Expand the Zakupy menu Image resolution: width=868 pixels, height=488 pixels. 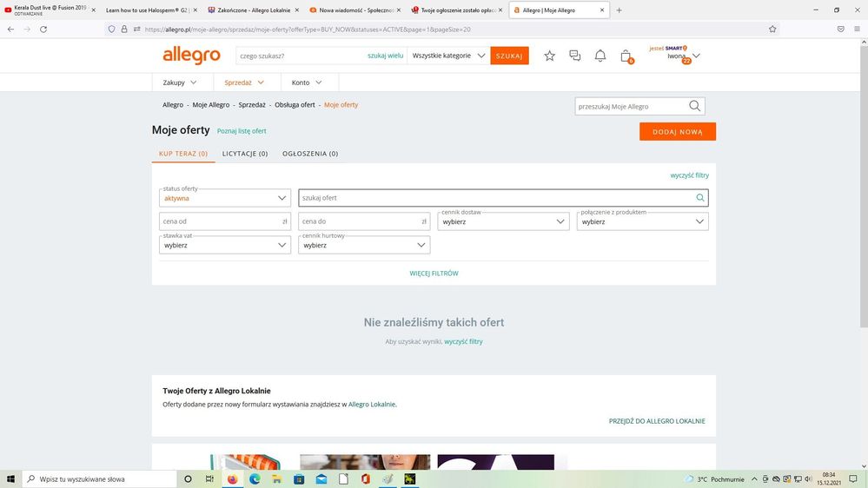(180, 82)
